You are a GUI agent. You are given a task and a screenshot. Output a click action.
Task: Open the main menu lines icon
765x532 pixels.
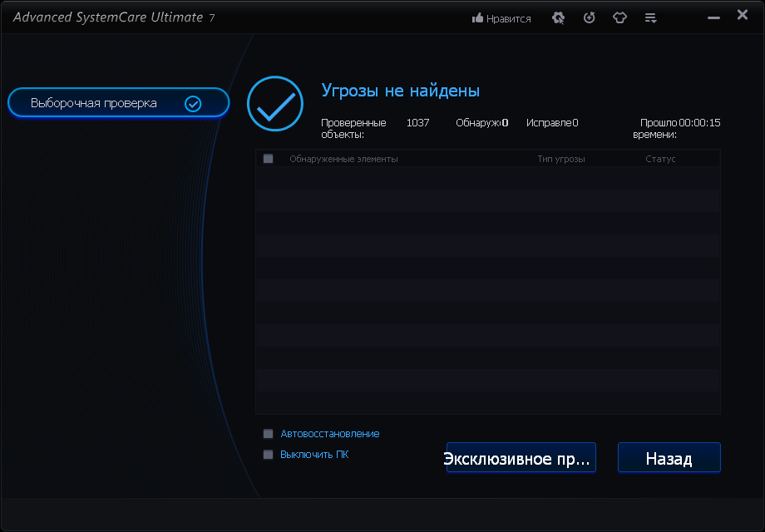(x=650, y=18)
